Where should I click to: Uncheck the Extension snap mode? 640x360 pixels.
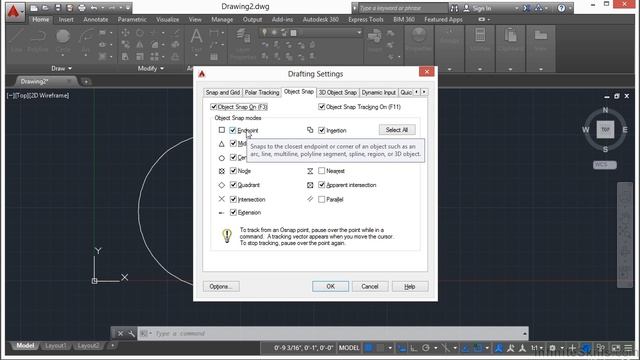(233, 212)
